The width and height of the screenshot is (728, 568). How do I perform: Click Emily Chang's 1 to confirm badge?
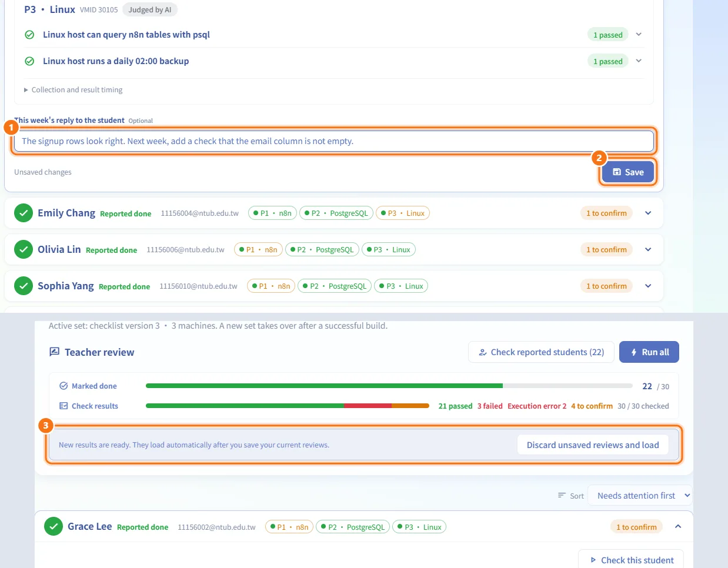(606, 213)
